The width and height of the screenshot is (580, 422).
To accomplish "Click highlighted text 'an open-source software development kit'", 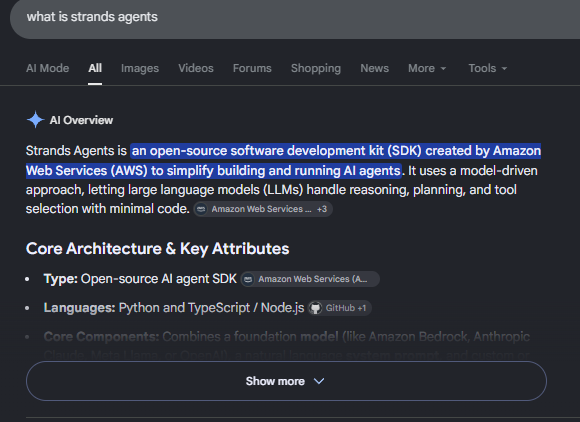I will (258, 151).
